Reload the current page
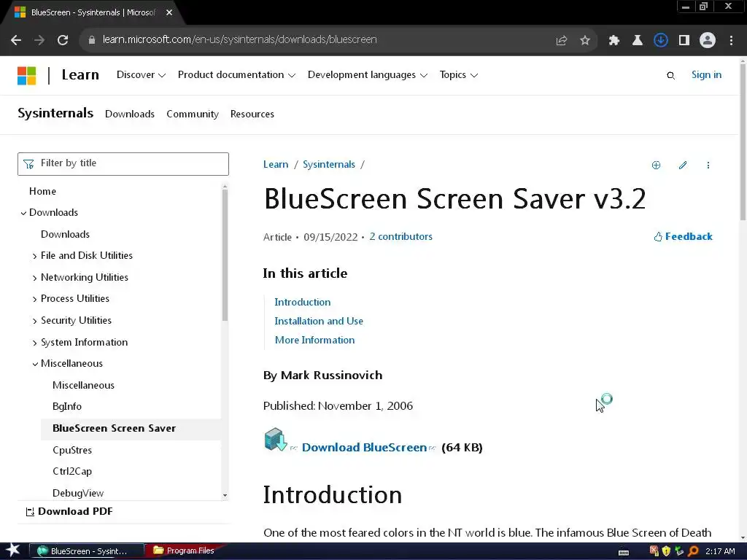This screenshot has height=560, width=747. tap(63, 40)
